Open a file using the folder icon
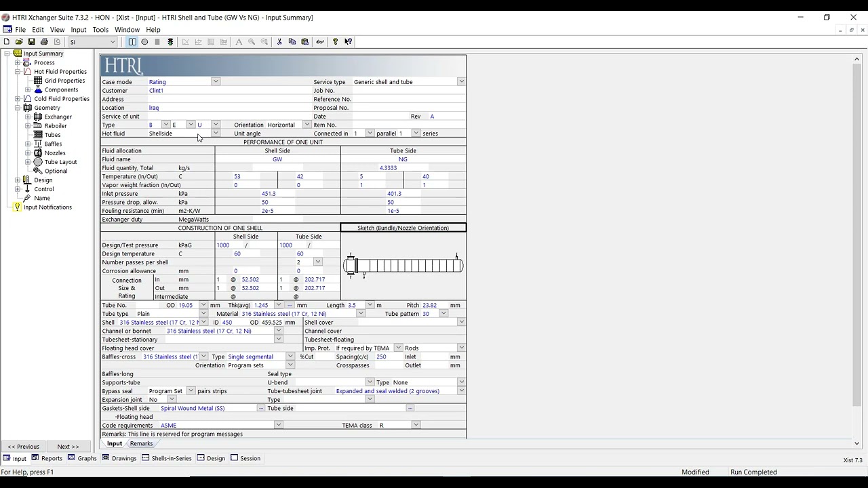 point(19,42)
